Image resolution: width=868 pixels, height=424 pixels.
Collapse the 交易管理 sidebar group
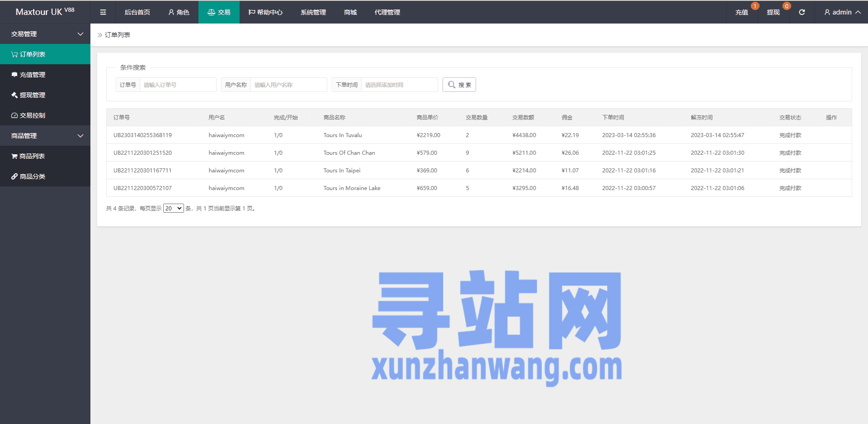pyautogui.click(x=45, y=34)
